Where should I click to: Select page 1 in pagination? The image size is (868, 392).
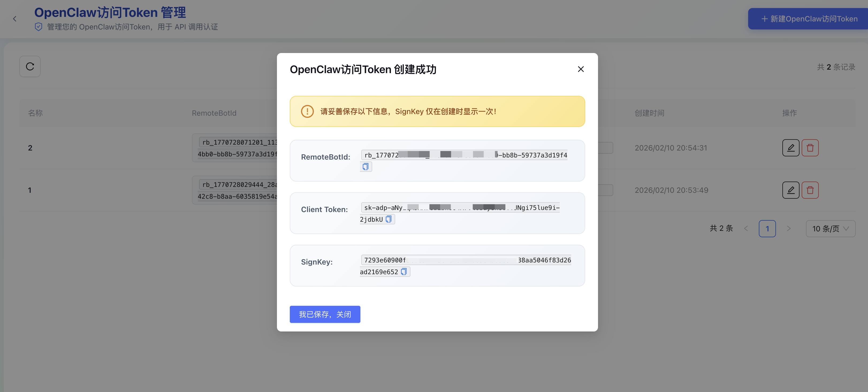[767, 228]
